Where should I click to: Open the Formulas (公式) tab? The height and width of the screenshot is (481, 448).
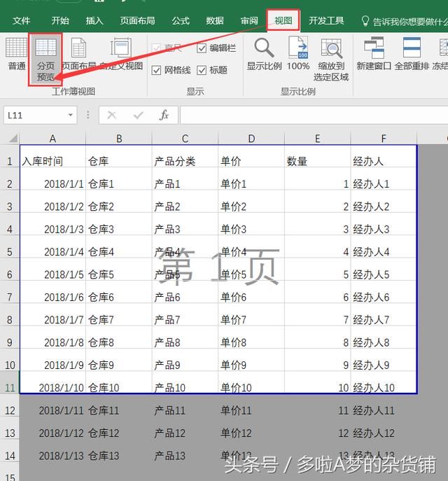[x=181, y=20]
